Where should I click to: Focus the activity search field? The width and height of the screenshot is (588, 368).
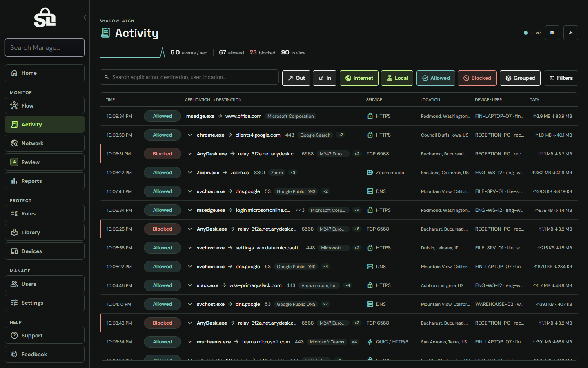pyautogui.click(x=189, y=77)
